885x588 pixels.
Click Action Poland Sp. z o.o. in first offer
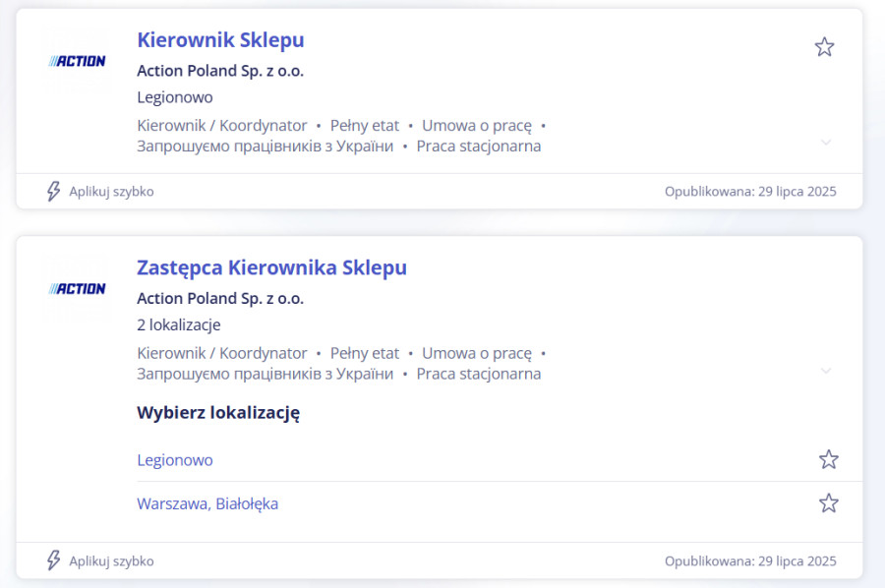coord(220,71)
